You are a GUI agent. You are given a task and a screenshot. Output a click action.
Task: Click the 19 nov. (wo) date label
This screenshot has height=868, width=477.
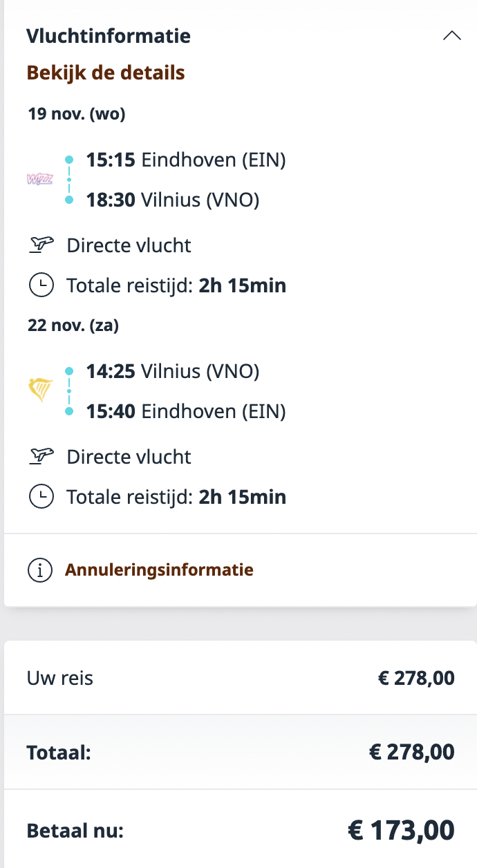pos(76,114)
